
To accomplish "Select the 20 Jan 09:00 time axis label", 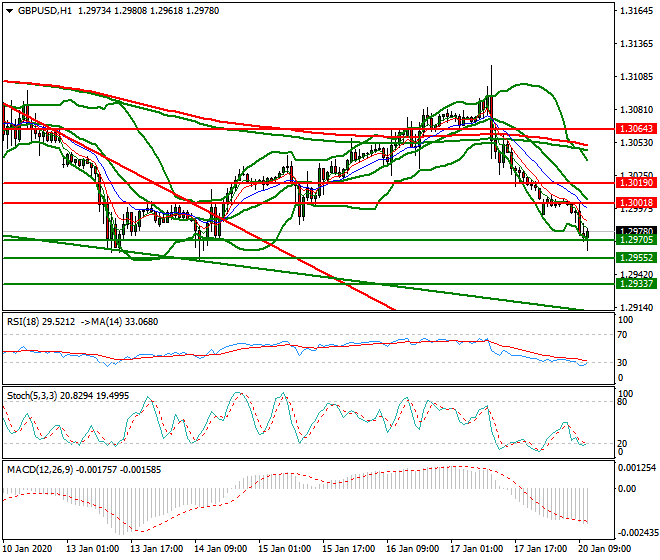I will 604,549.
